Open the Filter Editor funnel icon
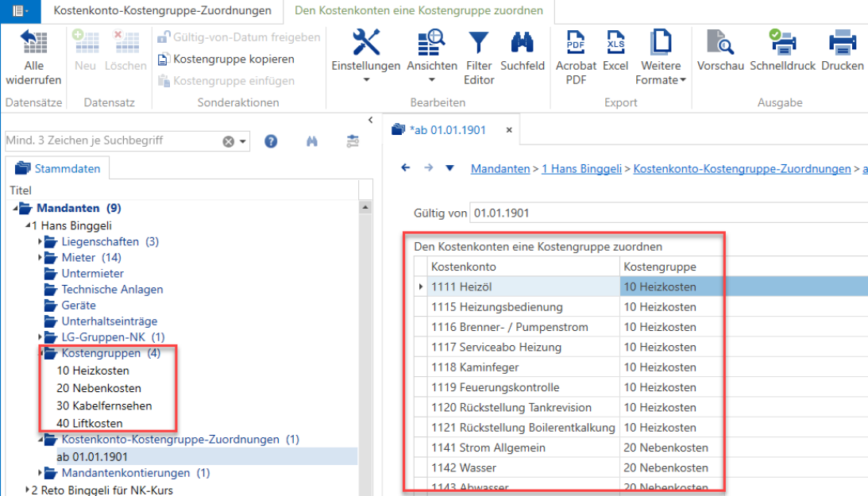The width and height of the screenshot is (868, 496). 479,43
